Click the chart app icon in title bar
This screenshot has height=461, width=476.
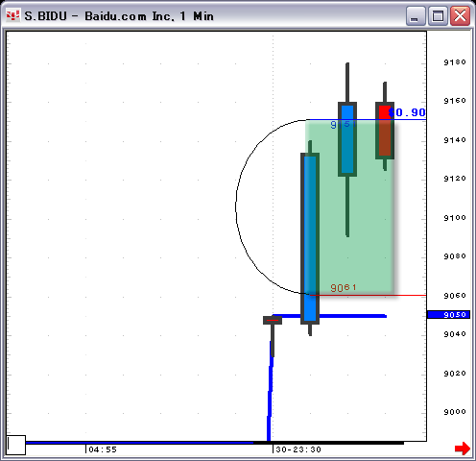point(12,15)
